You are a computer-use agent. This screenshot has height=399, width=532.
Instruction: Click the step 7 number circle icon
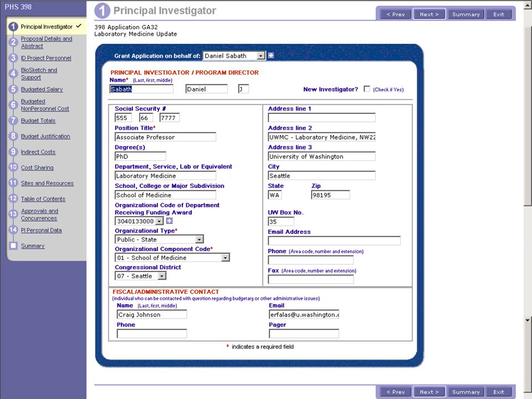(13, 120)
